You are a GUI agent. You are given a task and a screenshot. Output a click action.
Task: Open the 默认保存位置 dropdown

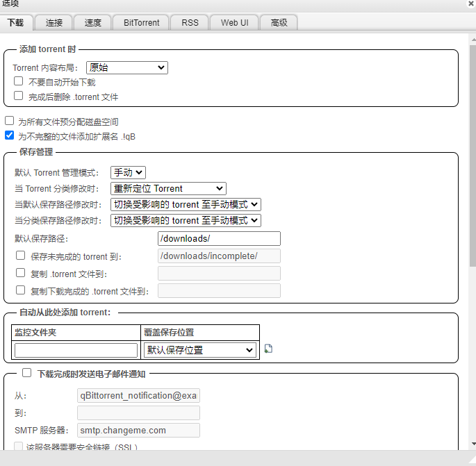200,350
